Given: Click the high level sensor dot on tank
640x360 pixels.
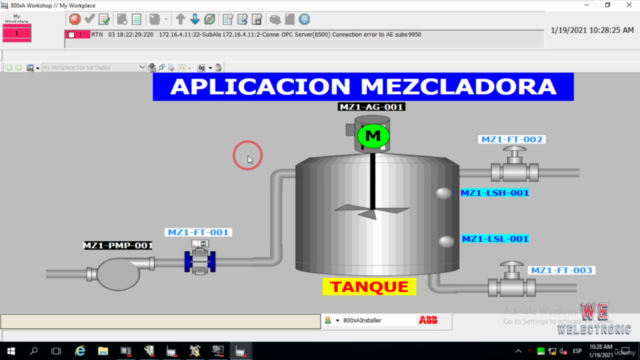Looking at the screenshot, I should (443, 193).
